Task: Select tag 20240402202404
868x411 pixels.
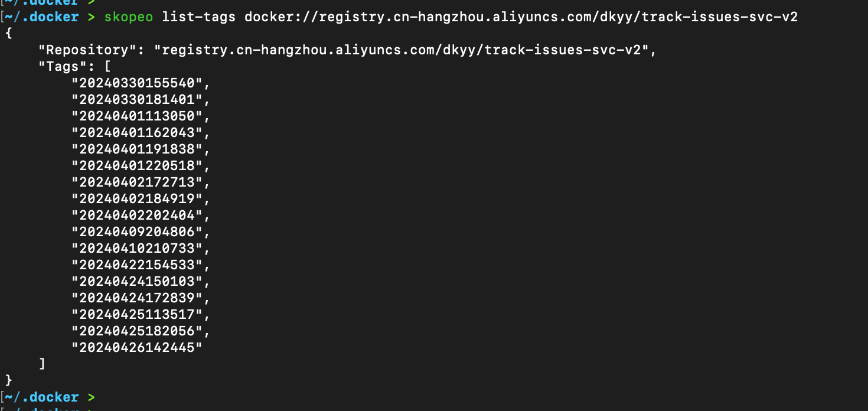Action: (137, 215)
